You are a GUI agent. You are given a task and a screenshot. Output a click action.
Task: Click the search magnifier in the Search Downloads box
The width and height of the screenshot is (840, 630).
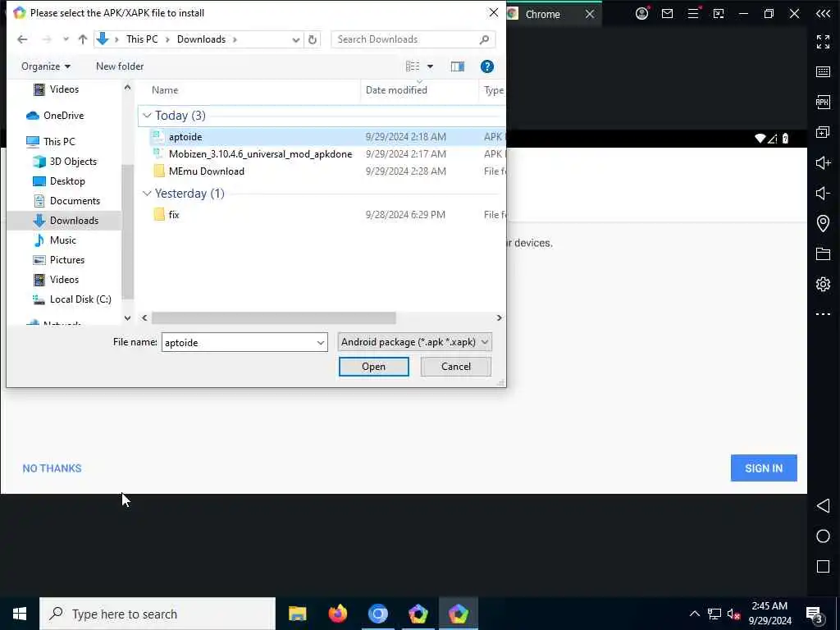click(484, 39)
